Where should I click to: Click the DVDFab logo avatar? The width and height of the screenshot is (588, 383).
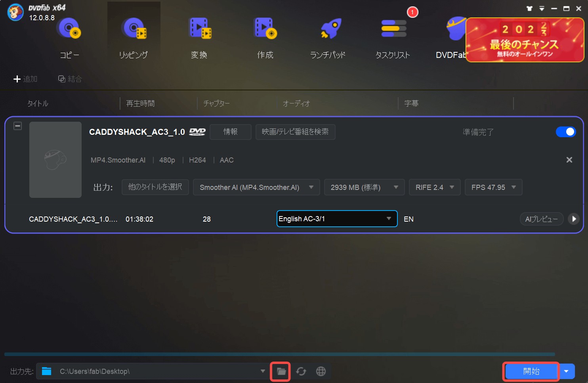pyautogui.click(x=15, y=12)
